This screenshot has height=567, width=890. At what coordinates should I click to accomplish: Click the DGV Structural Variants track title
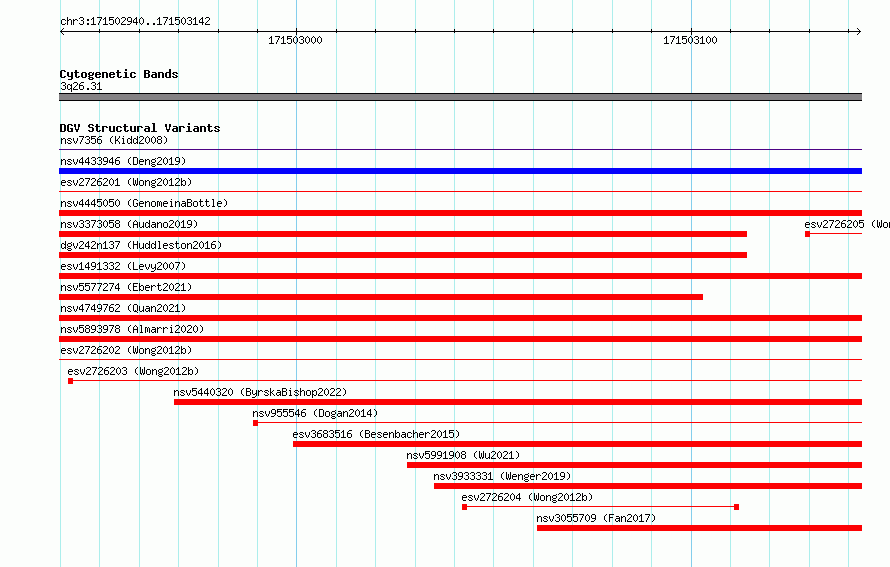point(140,128)
